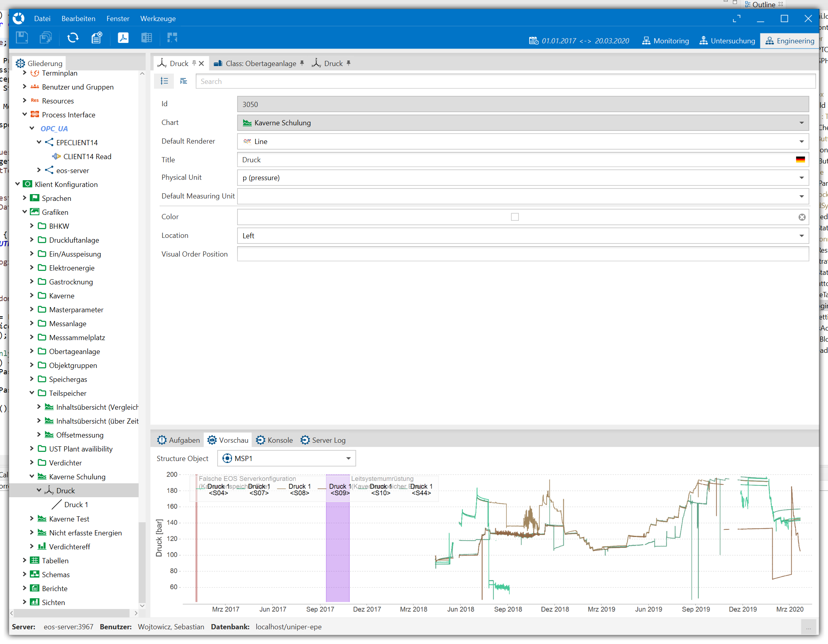Click the clipboard report toolbar icon
The height and width of the screenshot is (644, 828).
click(x=97, y=38)
